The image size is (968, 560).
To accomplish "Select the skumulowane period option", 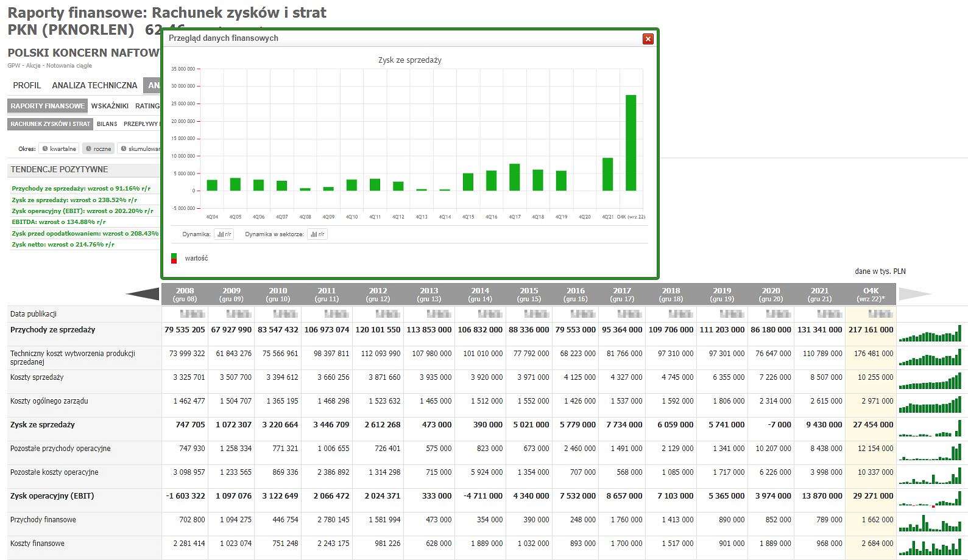I will 140,149.
